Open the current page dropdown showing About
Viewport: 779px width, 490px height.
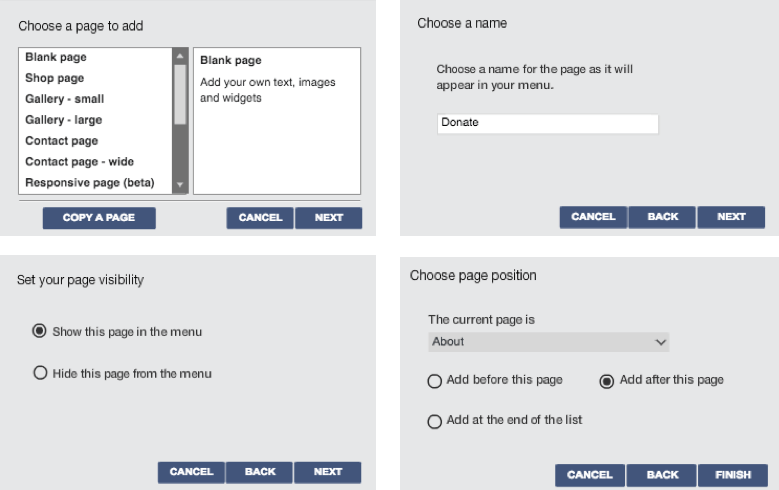click(x=548, y=342)
